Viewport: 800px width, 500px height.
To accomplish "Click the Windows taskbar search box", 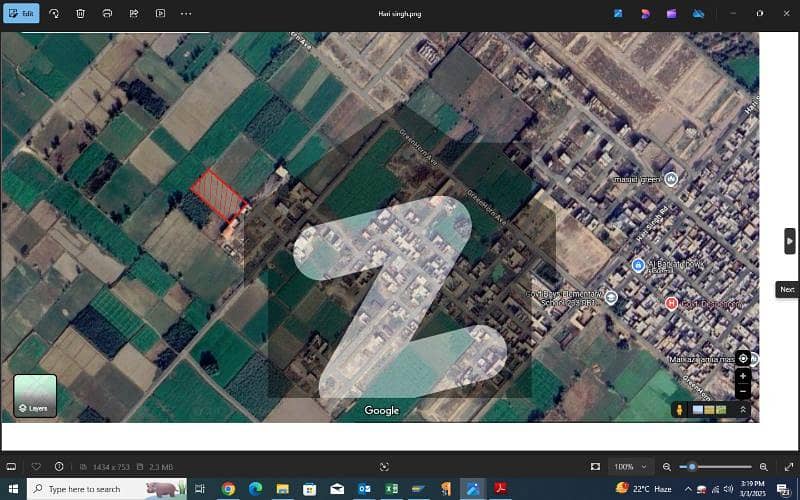I will (105, 489).
